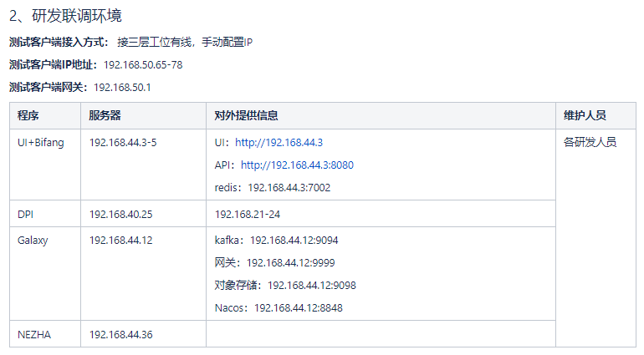
Task: Click the kafka address line
Action: [x=276, y=241]
